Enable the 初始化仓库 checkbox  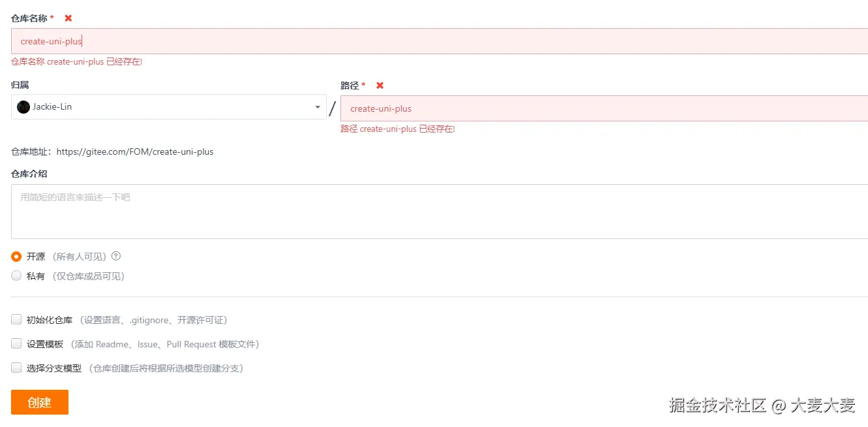tap(16, 319)
